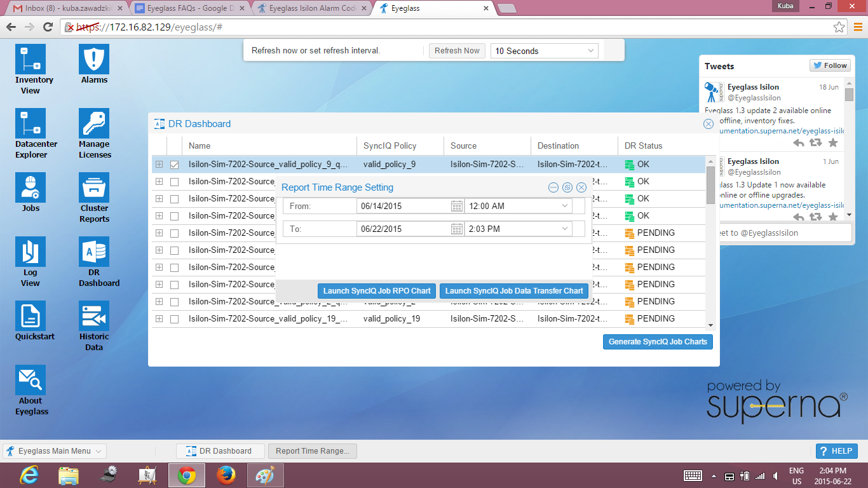868x488 pixels.
Task: Check the valid_policy_19 row checkbox
Action: (x=175, y=319)
